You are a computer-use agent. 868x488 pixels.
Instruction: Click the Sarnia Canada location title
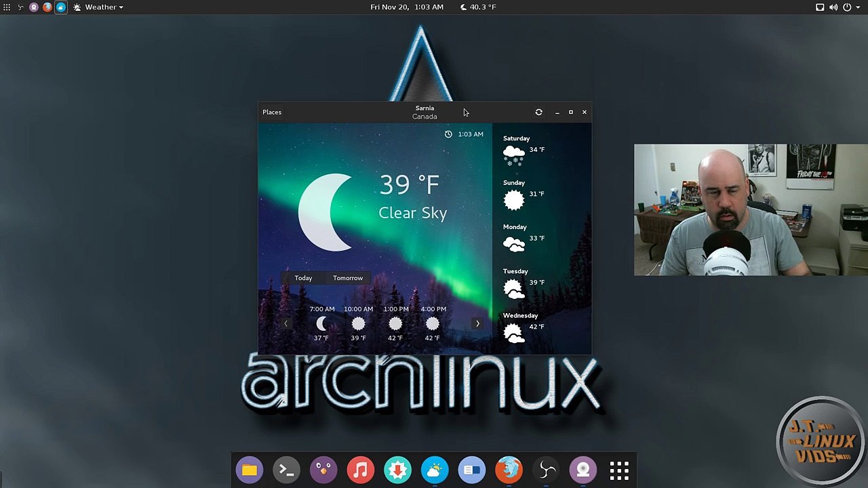pos(425,112)
